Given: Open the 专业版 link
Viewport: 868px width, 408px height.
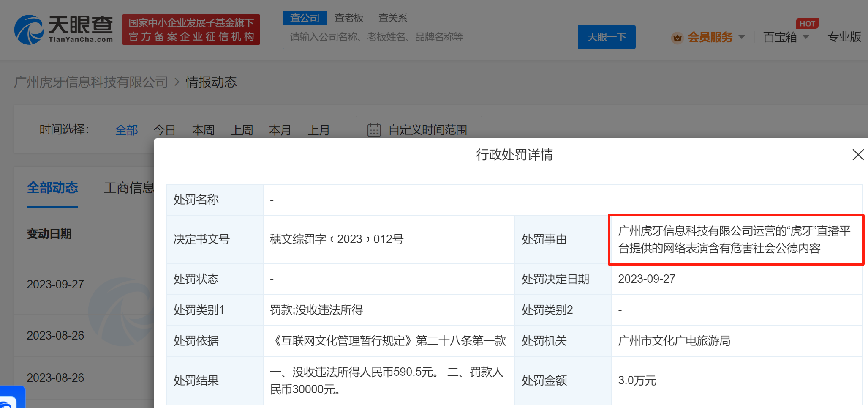Looking at the screenshot, I should pos(844,37).
